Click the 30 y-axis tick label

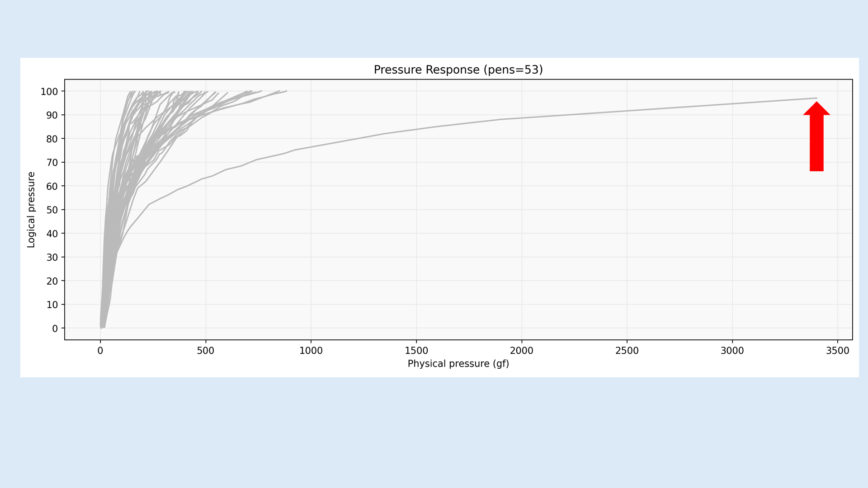pyautogui.click(x=52, y=258)
